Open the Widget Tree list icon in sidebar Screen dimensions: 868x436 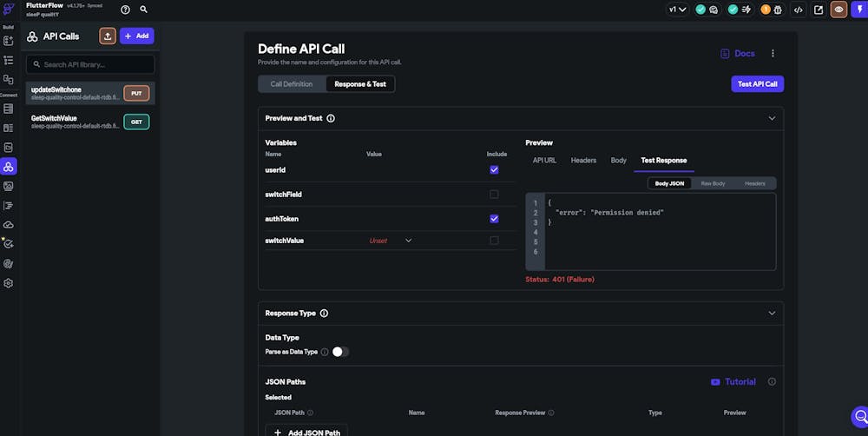click(9, 60)
